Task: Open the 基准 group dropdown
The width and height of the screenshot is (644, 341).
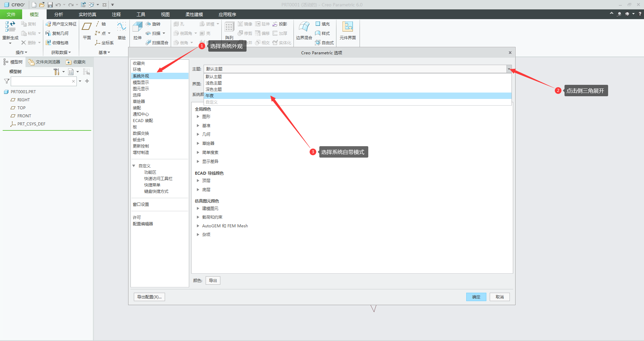Action: (x=104, y=53)
